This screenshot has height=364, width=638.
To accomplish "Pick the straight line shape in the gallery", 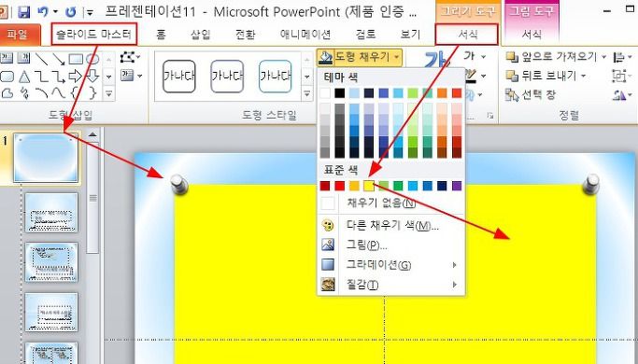I will 41,59.
